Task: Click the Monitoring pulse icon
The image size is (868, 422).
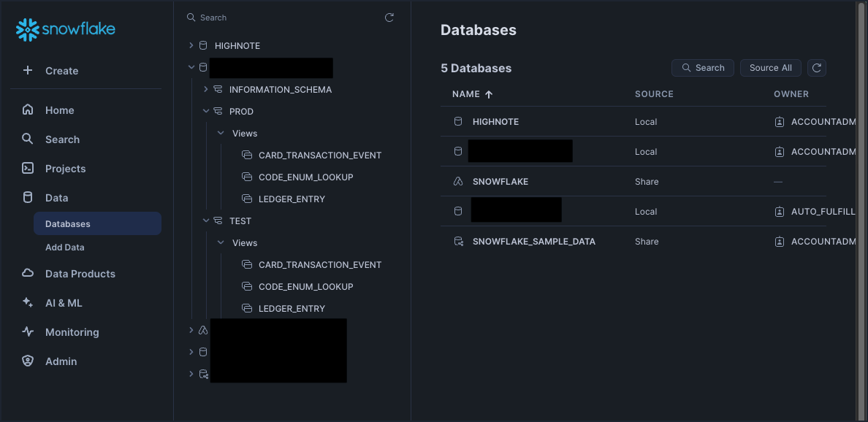Action: click(x=27, y=332)
